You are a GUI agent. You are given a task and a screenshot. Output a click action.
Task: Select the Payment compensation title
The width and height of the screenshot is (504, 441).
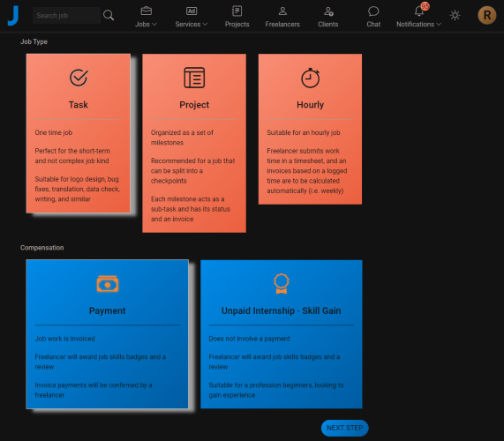[107, 310]
